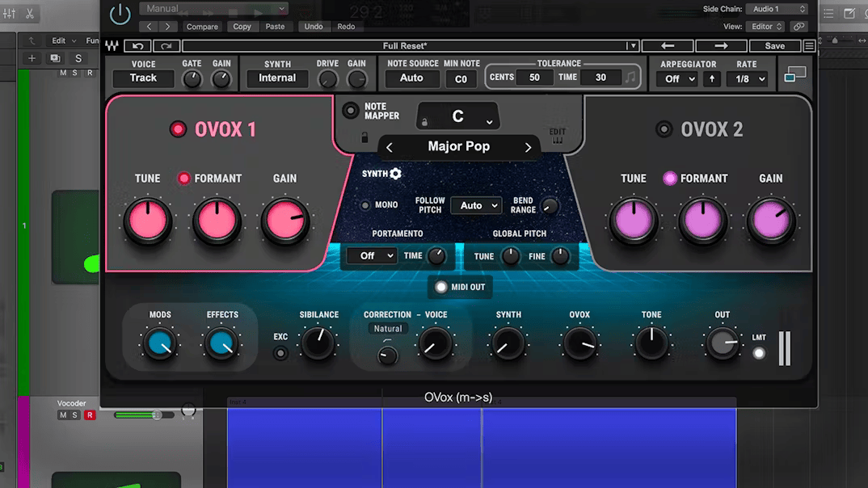Screen dimensions: 868x488
Task: Select scissors tool in Logic toolbar
Action: (x=30, y=14)
